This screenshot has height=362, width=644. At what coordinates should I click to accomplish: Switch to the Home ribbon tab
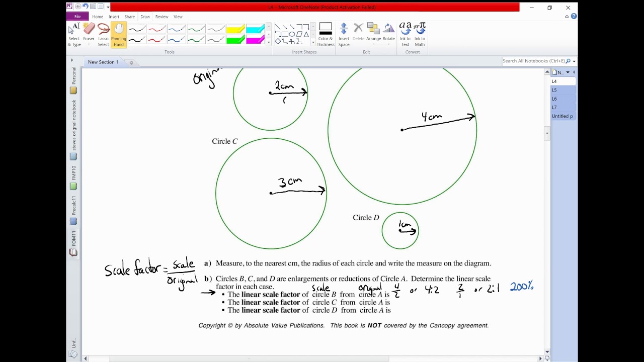pos(98,17)
